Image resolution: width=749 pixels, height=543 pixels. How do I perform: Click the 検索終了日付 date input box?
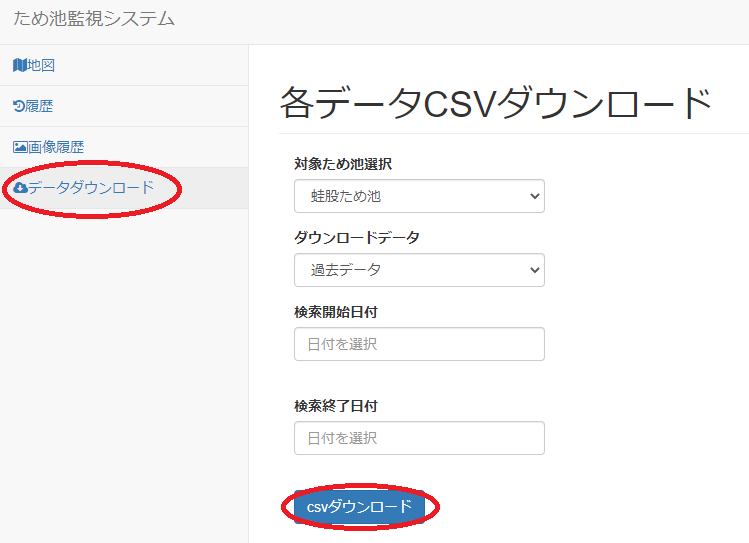tap(419, 438)
